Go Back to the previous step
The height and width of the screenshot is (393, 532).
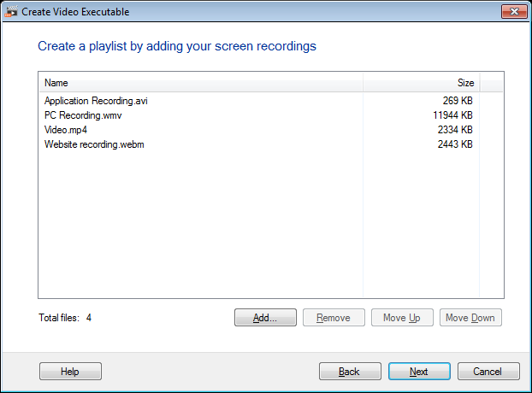350,372
